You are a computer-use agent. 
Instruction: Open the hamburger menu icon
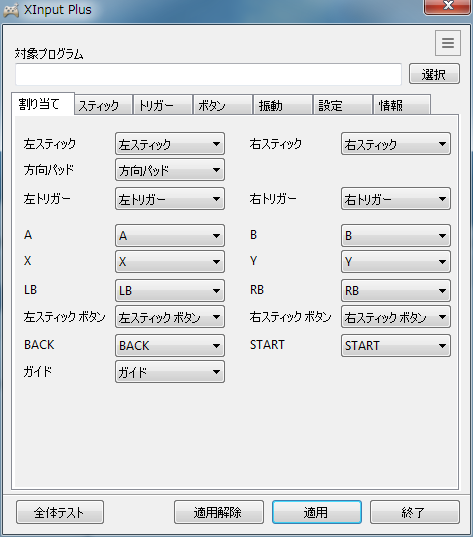[448, 43]
